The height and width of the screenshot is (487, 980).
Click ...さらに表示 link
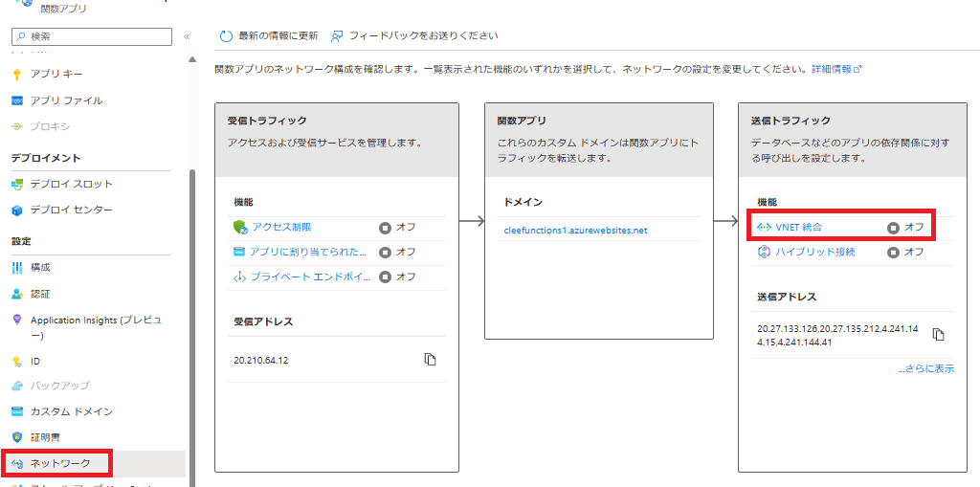tap(926, 369)
